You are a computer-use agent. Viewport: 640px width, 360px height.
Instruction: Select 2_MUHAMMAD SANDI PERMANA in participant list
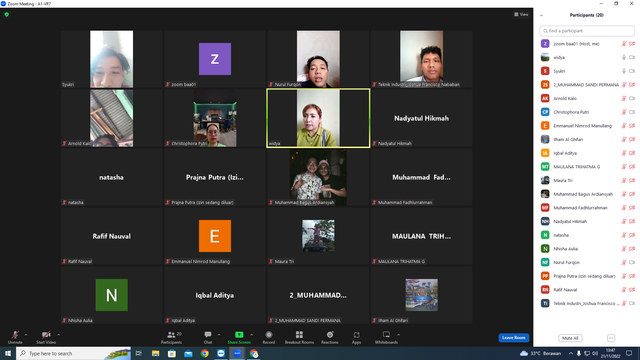point(587,85)
